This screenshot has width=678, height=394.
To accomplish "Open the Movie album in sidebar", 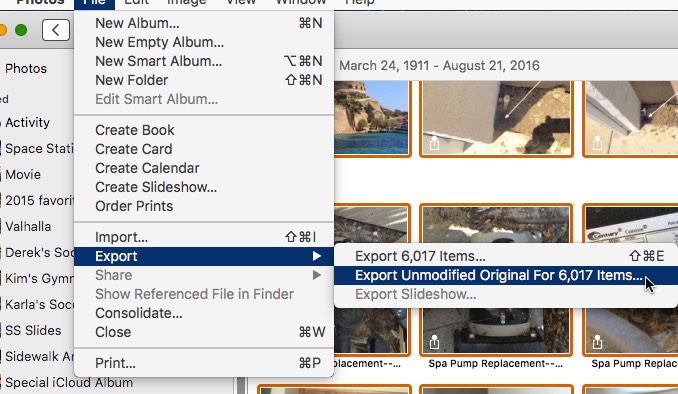I will click(23, 174).
